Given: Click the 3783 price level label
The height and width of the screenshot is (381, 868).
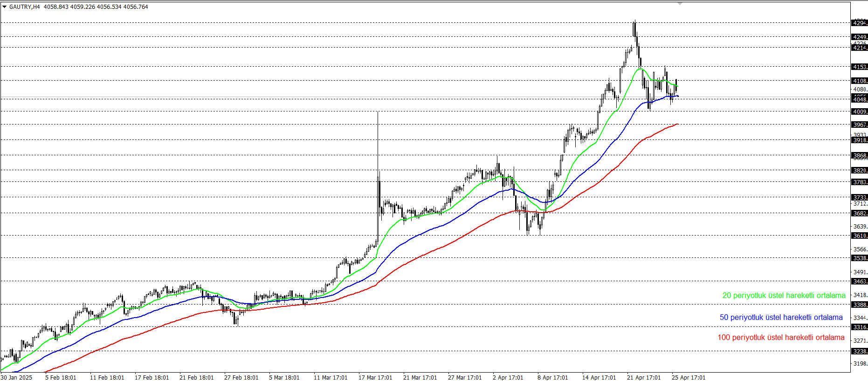Looking at the screenshot, I should [860, 182].
